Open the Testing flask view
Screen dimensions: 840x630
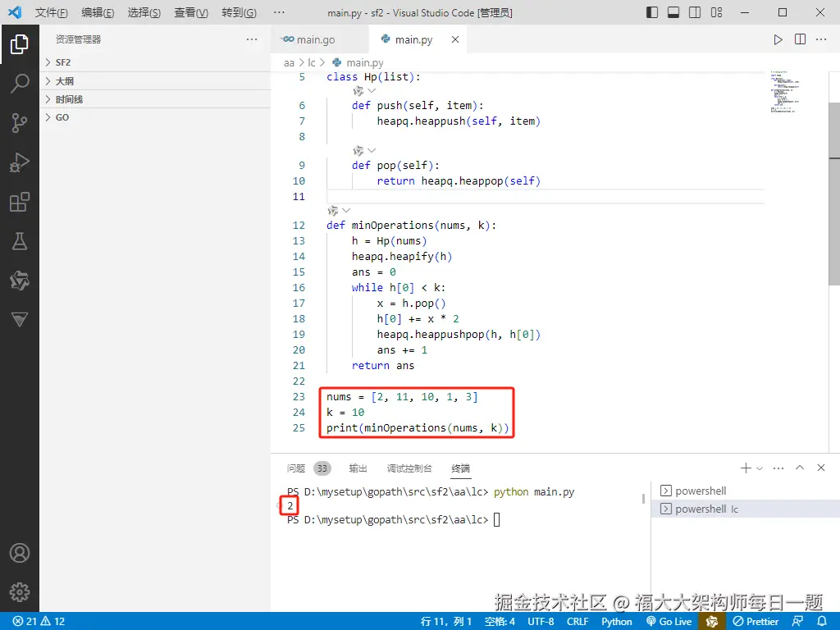pos(20,241)
